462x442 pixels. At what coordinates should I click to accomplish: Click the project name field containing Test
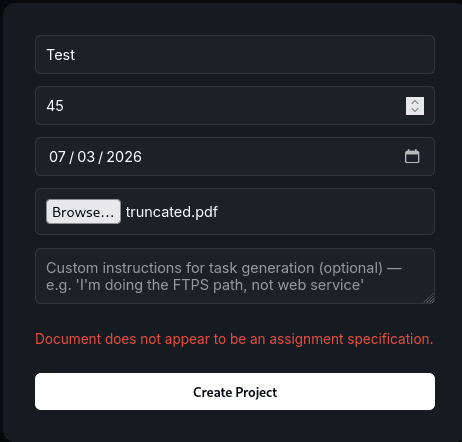coord(235,54)
